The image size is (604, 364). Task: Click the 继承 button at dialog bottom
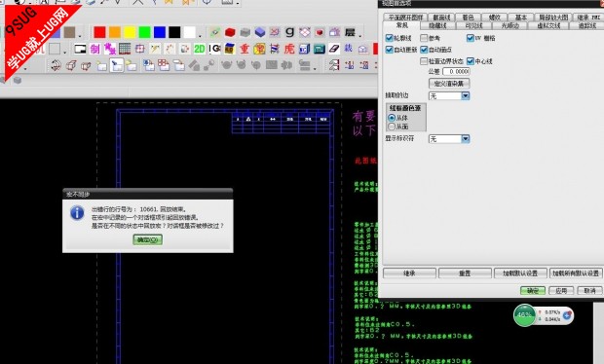tap(409, 273)
